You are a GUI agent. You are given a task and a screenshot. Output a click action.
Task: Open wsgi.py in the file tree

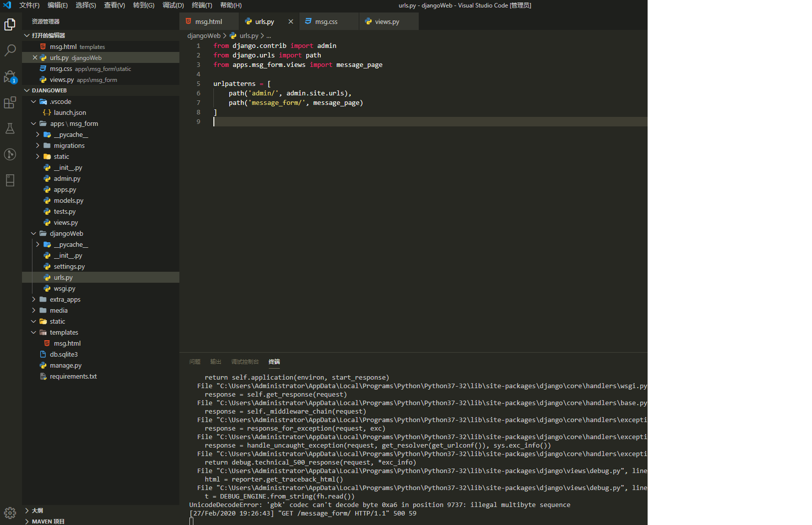[x=100, y=288]
